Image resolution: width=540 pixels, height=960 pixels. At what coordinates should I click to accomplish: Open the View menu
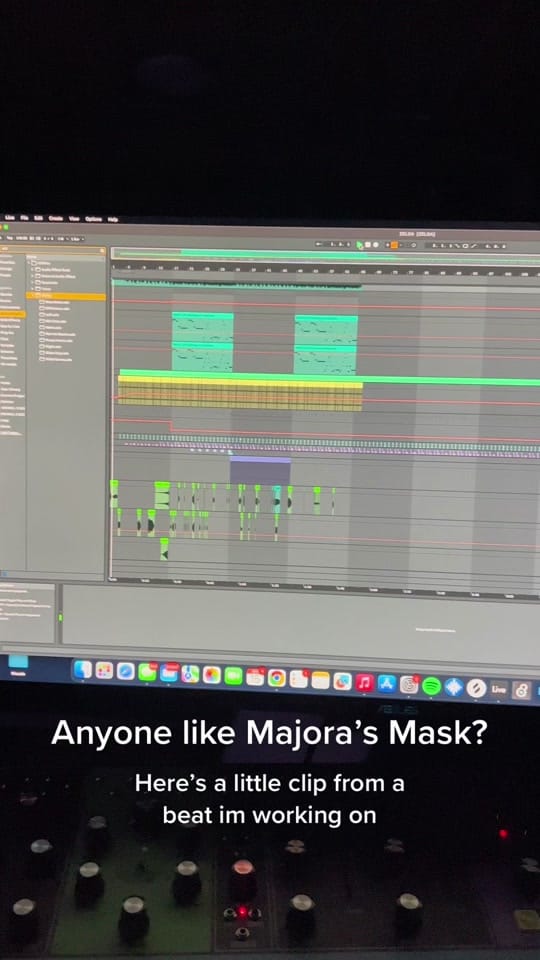pos(74,219)
